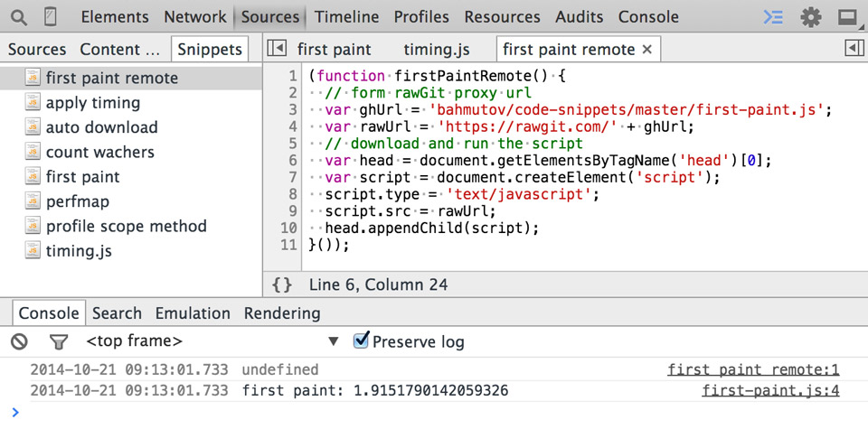Clear console log icon
The image size is (868, 429).
[19, 341]
